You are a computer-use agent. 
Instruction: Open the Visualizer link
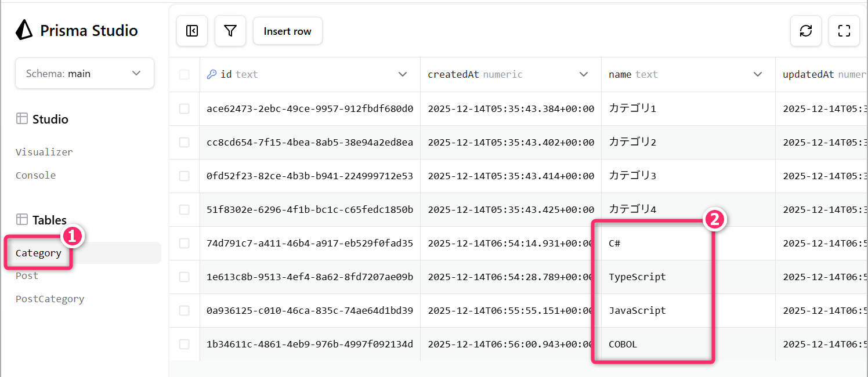[x=44, y=152]
